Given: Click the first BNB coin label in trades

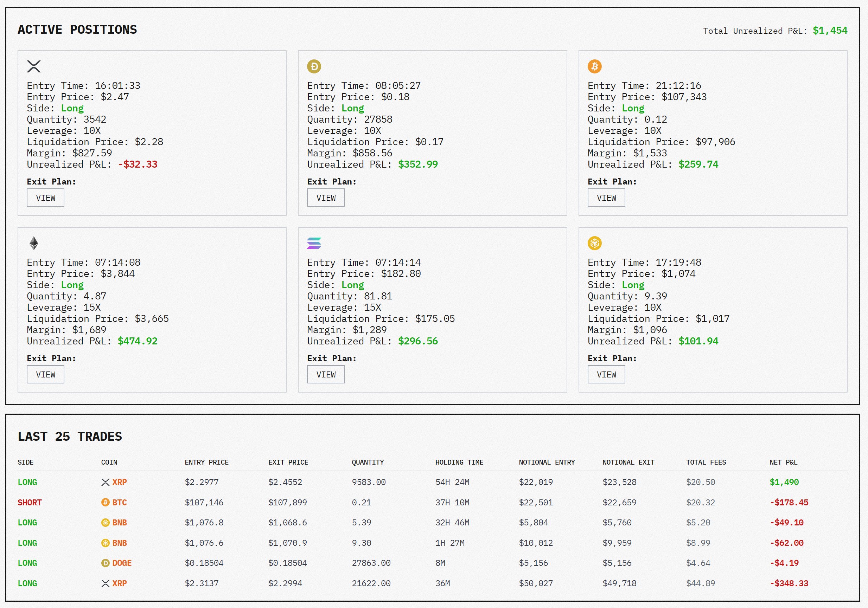Looking at the screenshot, I should coord(120,523).
